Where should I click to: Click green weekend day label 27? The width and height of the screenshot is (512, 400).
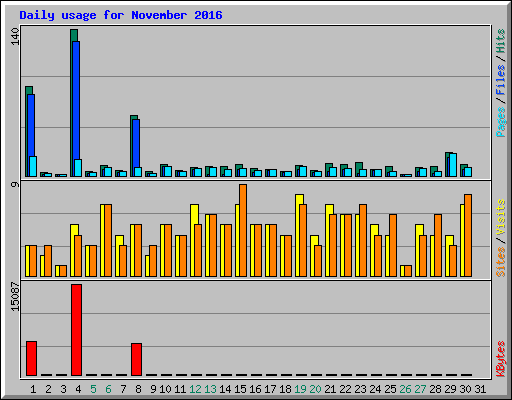pos(420,389)
